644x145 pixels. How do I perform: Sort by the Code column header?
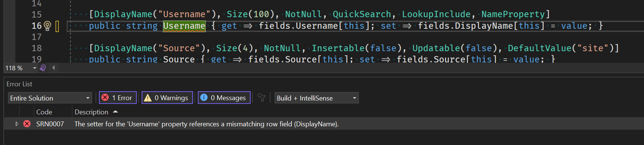click(x=44, y=112)
